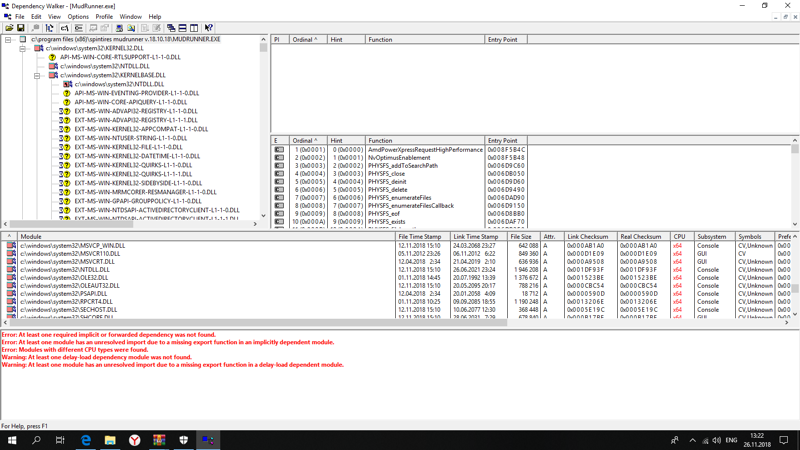Sort modules by the Link Checksum header
The width and height of the screenshot is (800, 450).
pos(590,237)
